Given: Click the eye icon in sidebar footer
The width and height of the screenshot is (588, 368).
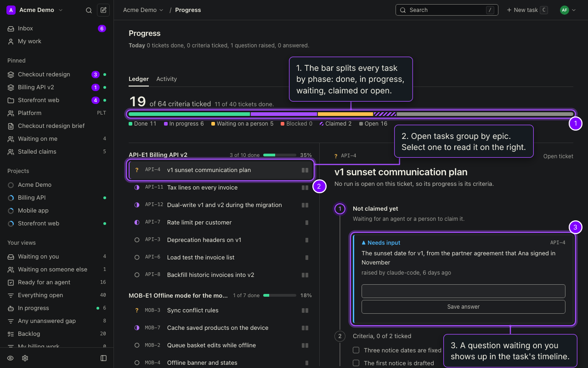Looking at the screenshot, I should coord(11,358).
